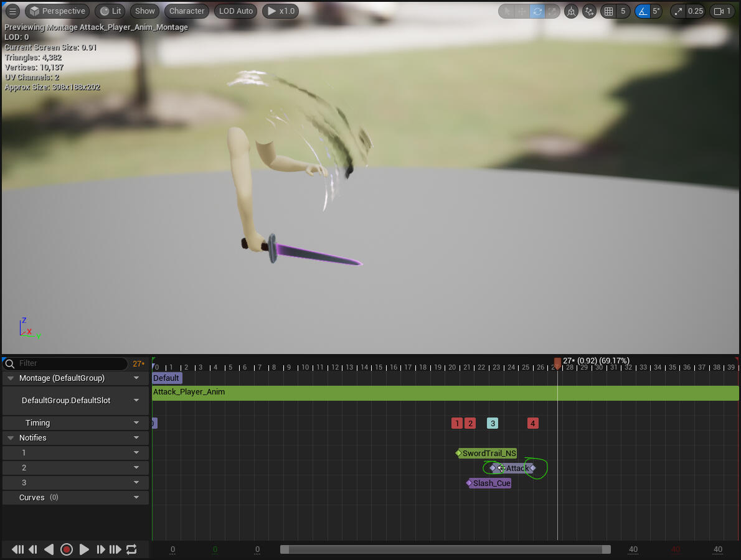This screenshot has width=741, height=560.
Task: Toggle grid snapping on or off
Action: coord(608,11)
